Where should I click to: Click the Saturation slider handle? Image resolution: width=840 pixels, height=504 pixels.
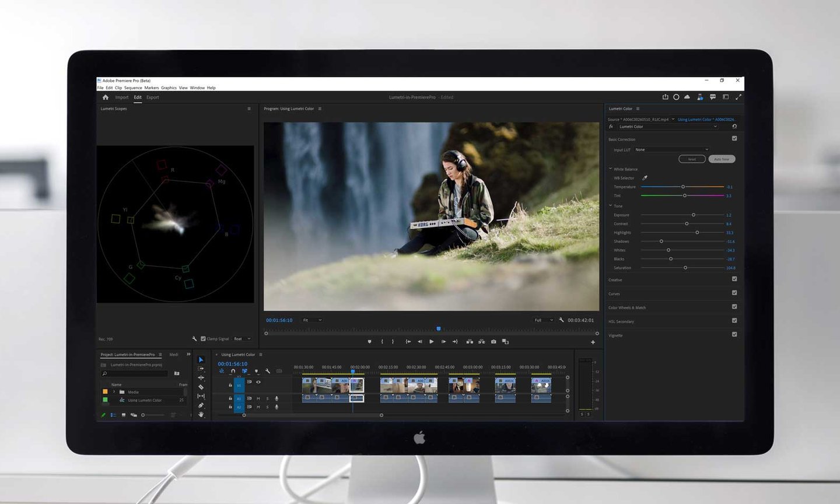tap(685, 268)
